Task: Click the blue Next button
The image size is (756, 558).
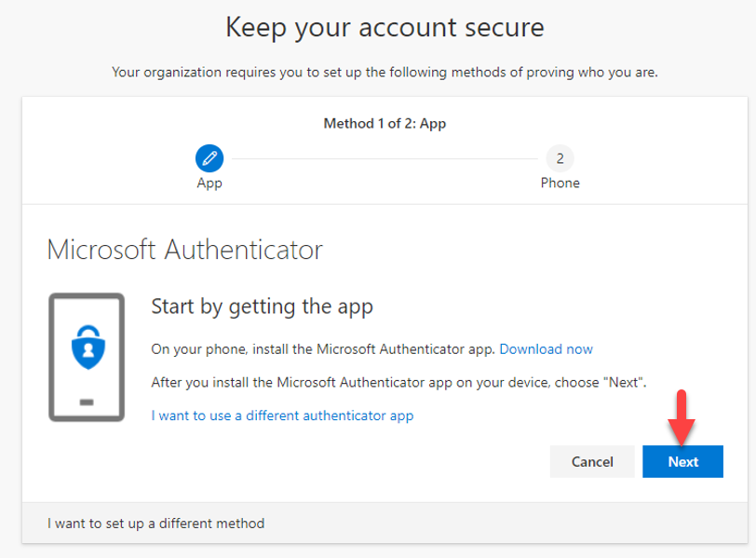Action: tap(682, 461)
